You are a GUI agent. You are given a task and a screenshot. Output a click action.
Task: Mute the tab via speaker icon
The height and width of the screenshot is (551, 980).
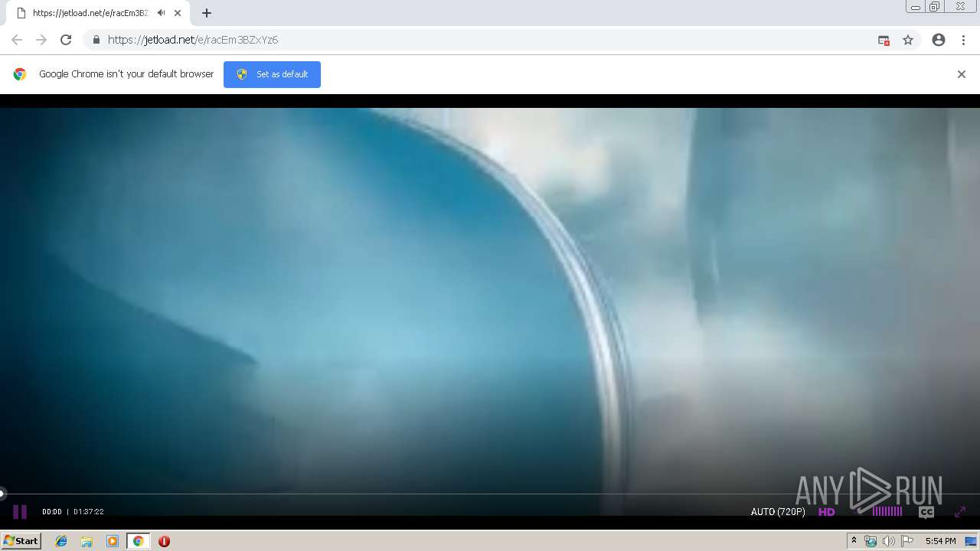[161, 13]
